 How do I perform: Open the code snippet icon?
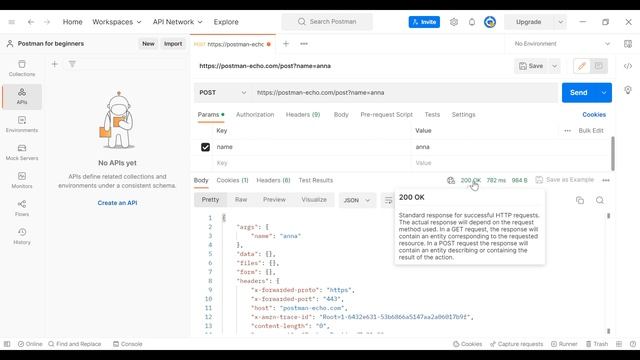tap(628, 66)
